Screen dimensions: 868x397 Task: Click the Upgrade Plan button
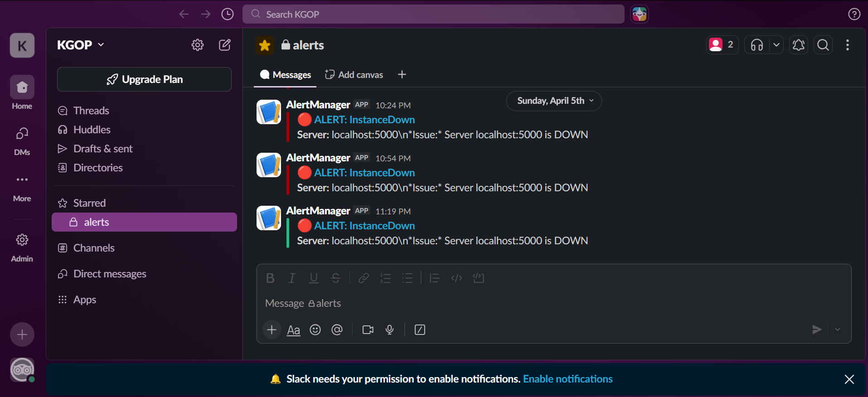144,79
